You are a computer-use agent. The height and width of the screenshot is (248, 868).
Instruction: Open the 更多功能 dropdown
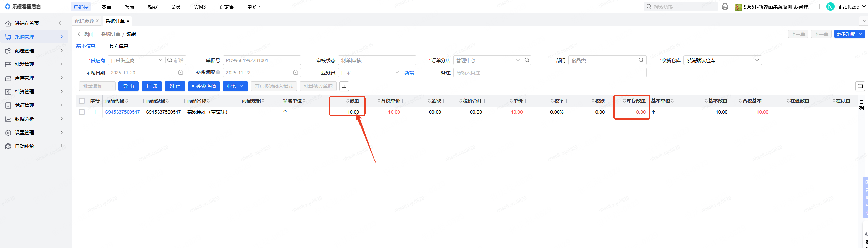(850, 34)
